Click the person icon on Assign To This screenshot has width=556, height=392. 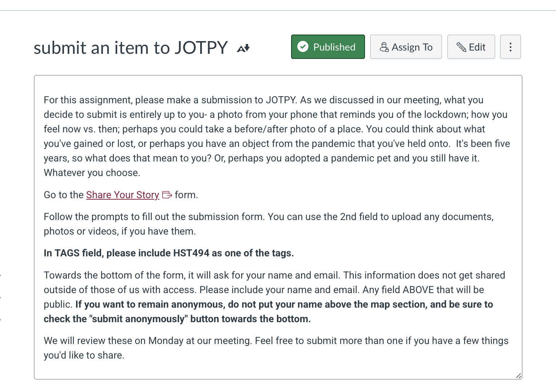point(384,47)
